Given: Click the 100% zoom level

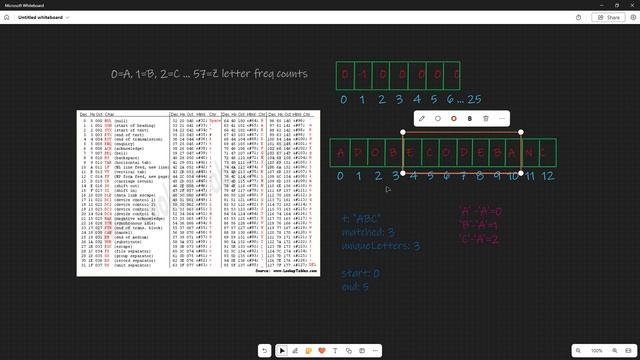Looking at the screenshot, I should point(596,351).
